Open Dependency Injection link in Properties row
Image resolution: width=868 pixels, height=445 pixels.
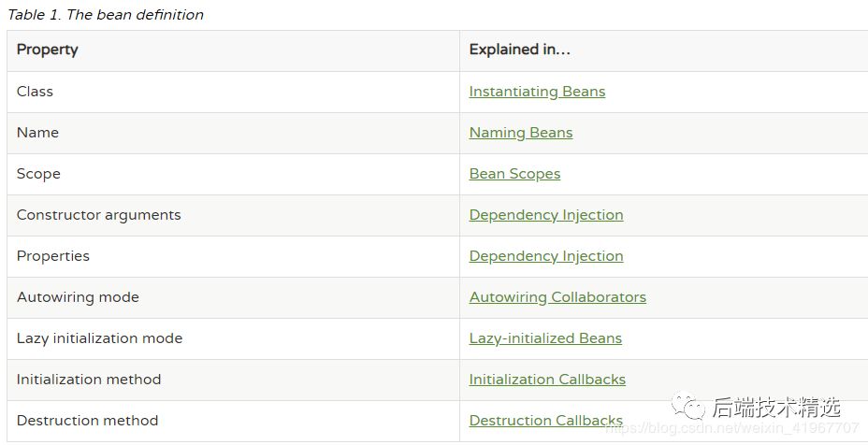(x=546, y=256)
